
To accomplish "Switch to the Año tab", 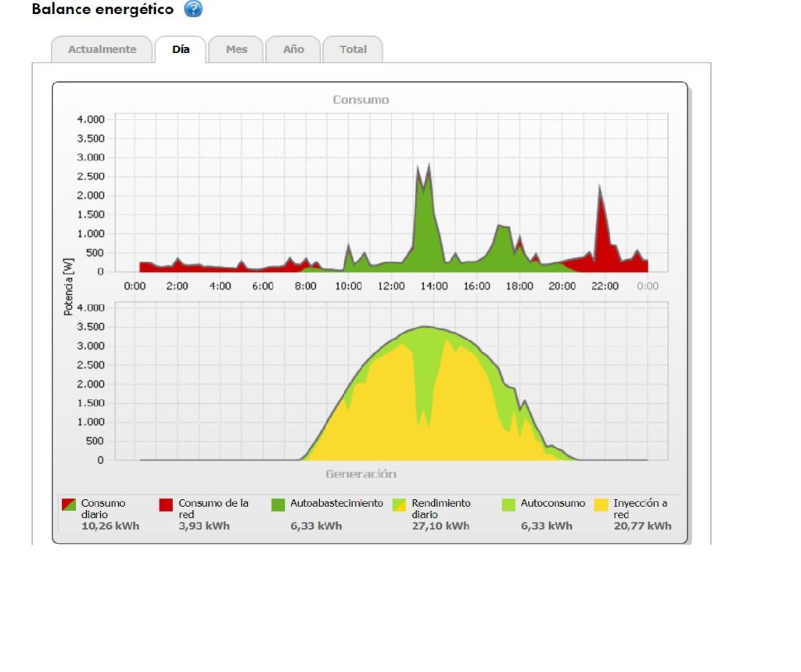I will tap(293, 49).
